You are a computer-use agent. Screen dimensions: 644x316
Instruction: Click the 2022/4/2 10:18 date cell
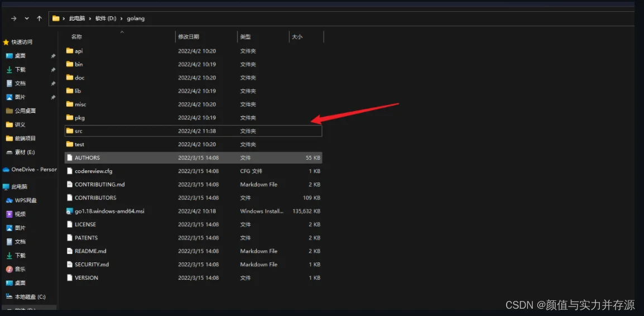(x=197, y=211)
